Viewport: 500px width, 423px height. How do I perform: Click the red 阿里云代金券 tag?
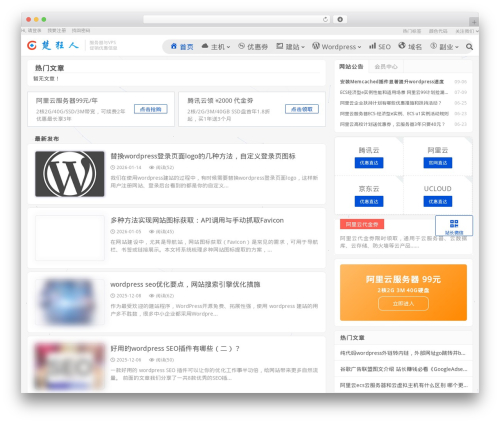click(362, 224)
